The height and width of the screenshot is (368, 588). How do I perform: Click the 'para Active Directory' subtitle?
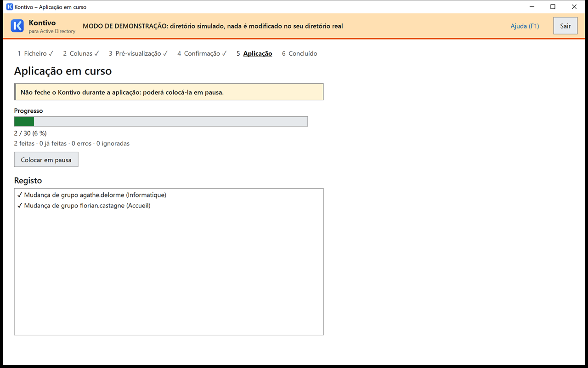(52, 31)
